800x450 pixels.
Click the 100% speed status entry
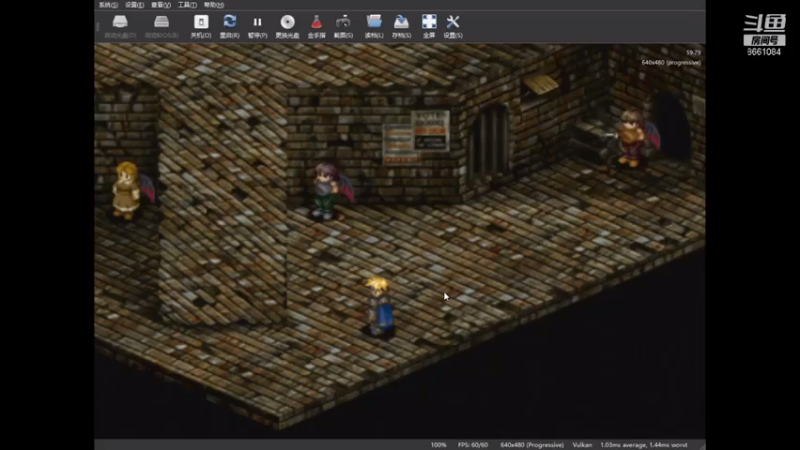pos(438,445)
